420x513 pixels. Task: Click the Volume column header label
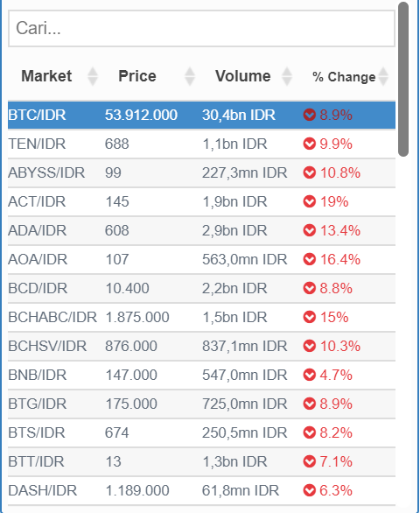(242, 76)
